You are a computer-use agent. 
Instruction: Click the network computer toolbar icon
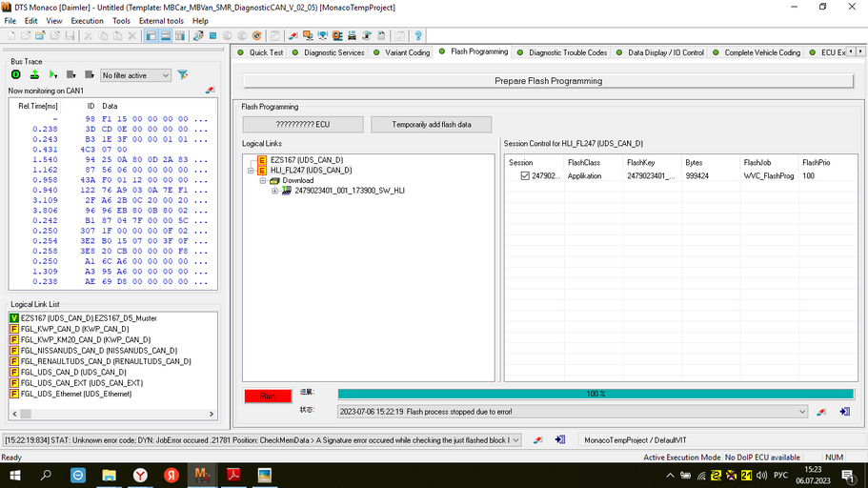pyautogui.click(x=323, y=36)
